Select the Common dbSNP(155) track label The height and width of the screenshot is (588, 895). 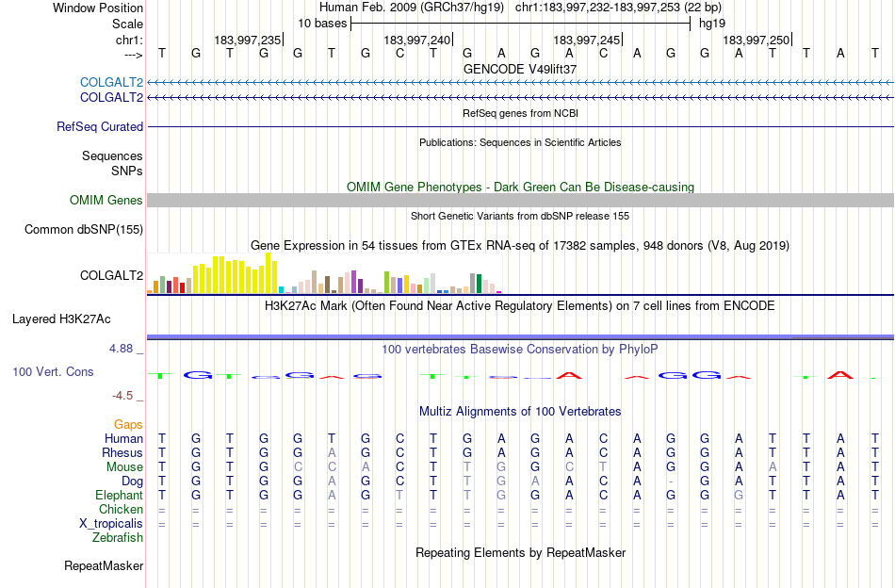[x=84, y=230]
